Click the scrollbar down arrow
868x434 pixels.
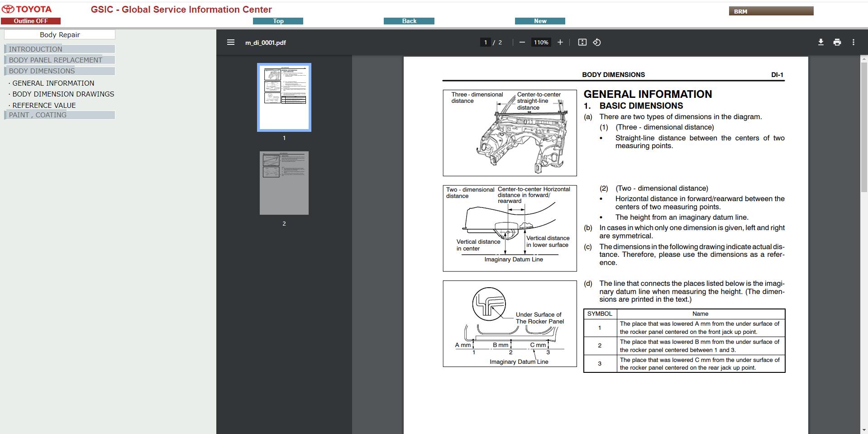click(x=864, y=430)
